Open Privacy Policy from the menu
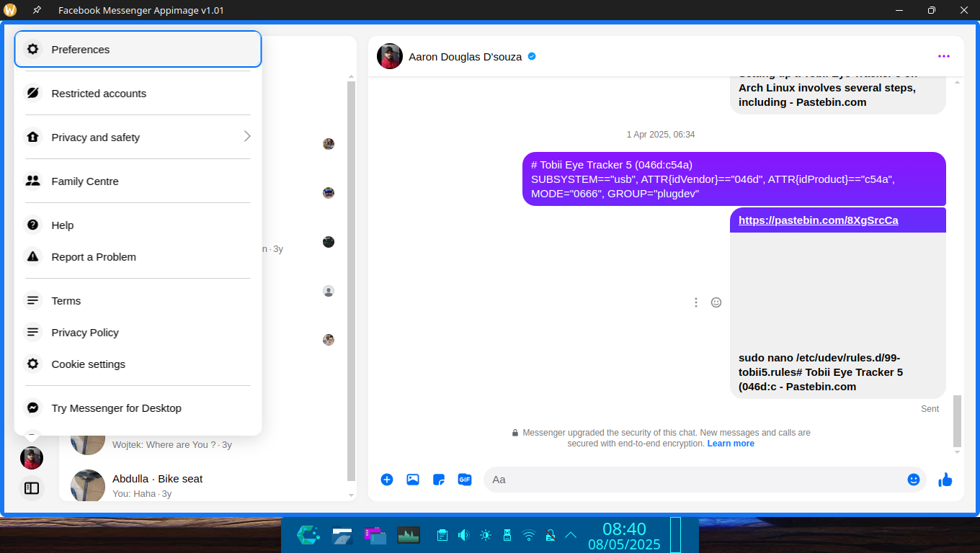The height and width of the screenshot is (553, 980). 138,333
